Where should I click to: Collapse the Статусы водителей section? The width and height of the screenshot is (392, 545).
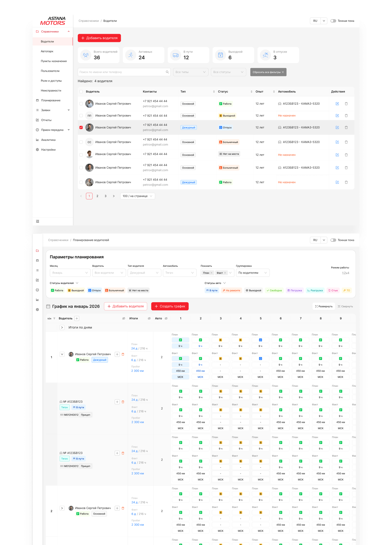coord(77,283)
